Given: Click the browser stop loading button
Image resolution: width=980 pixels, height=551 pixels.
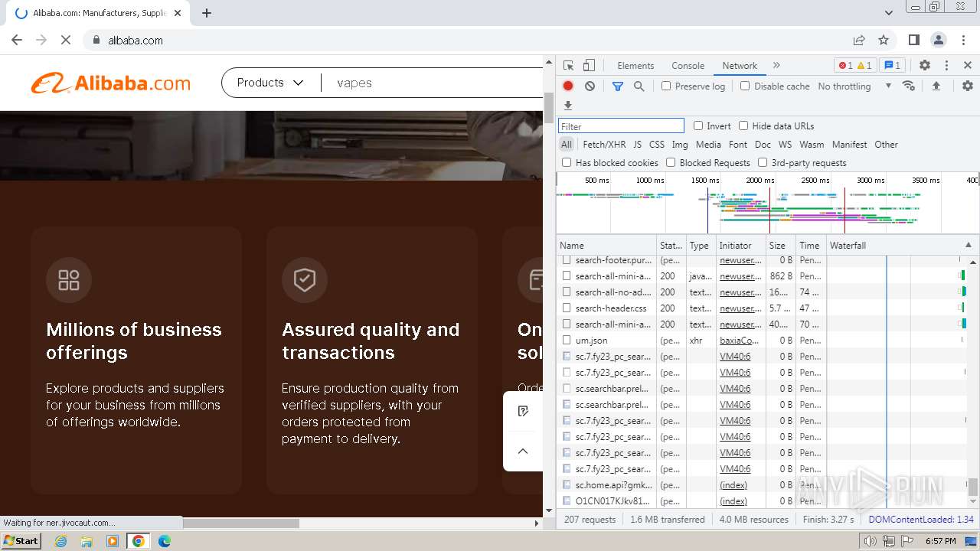Looking at the screenshot, I should tap(66, 40).
